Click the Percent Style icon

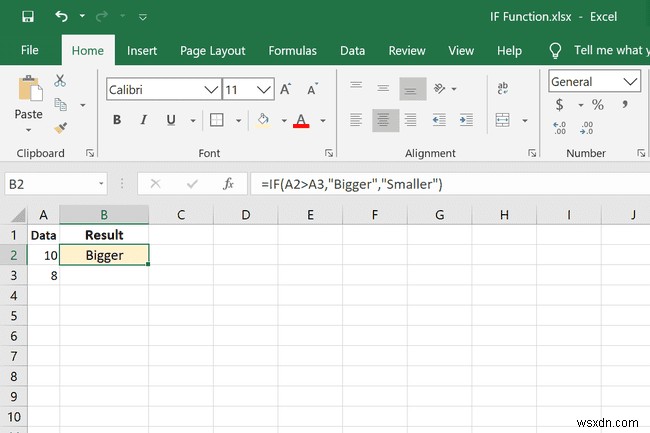[597, 105]
